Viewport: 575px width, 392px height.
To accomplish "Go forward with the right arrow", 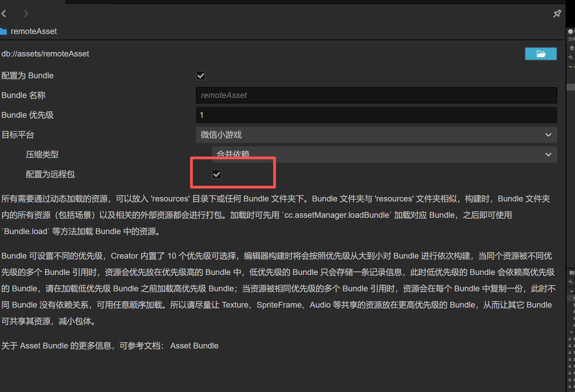I will (26, 14).
